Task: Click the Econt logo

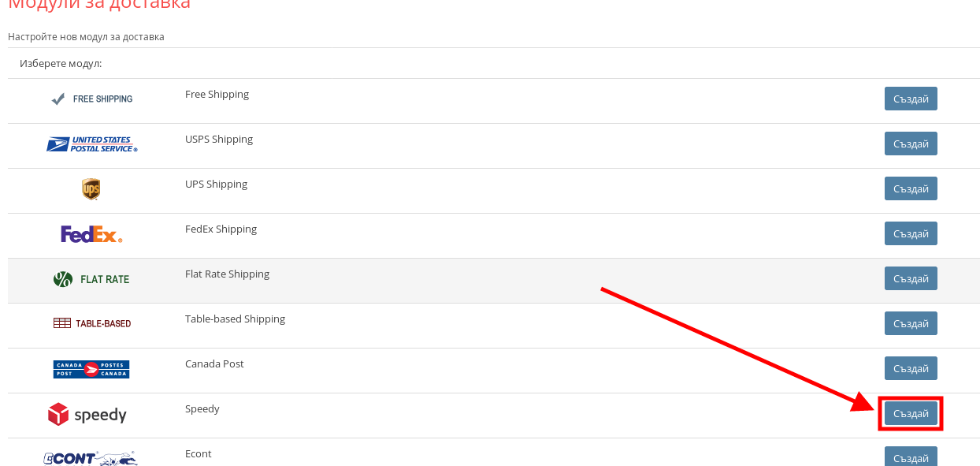Action: click(x=90, y=458)
